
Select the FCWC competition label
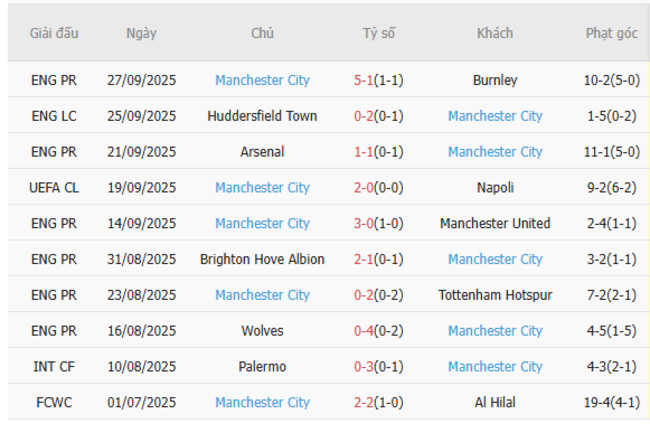[x=54, y=402]
